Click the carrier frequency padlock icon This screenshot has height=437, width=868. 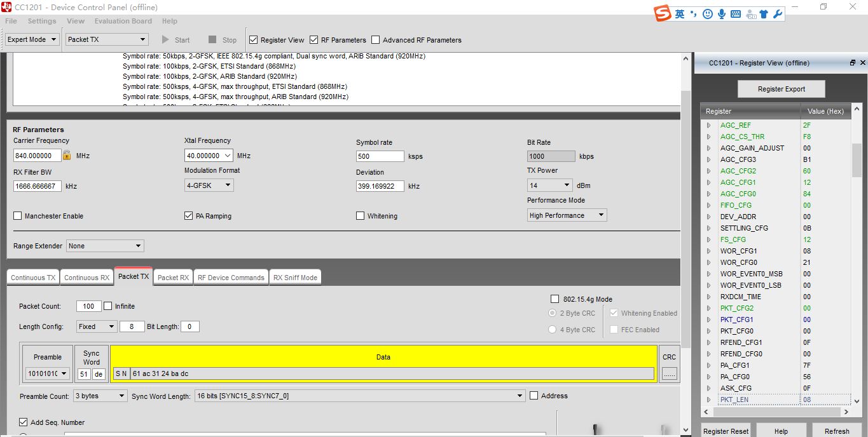click(x=67, y=155)
